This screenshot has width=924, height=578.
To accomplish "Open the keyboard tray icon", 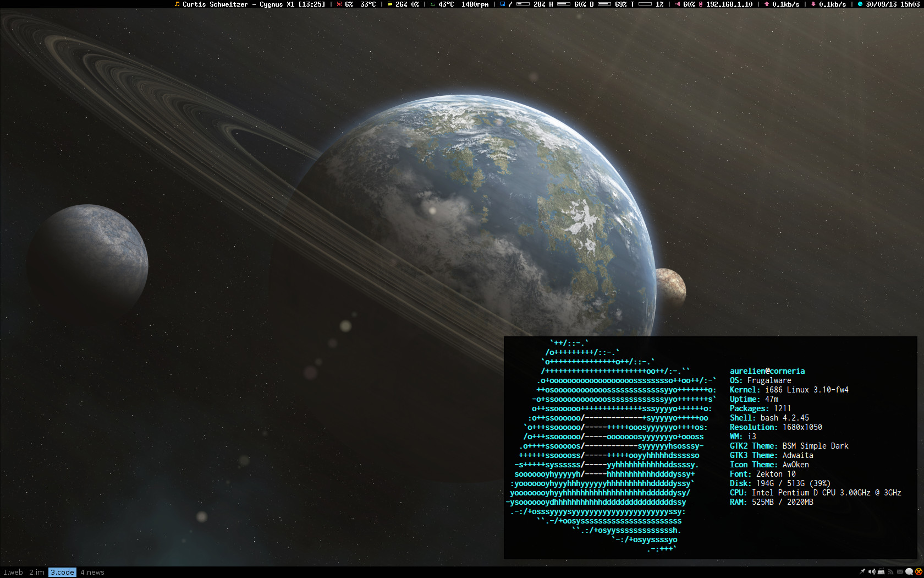I will click(x=881, y=572).
